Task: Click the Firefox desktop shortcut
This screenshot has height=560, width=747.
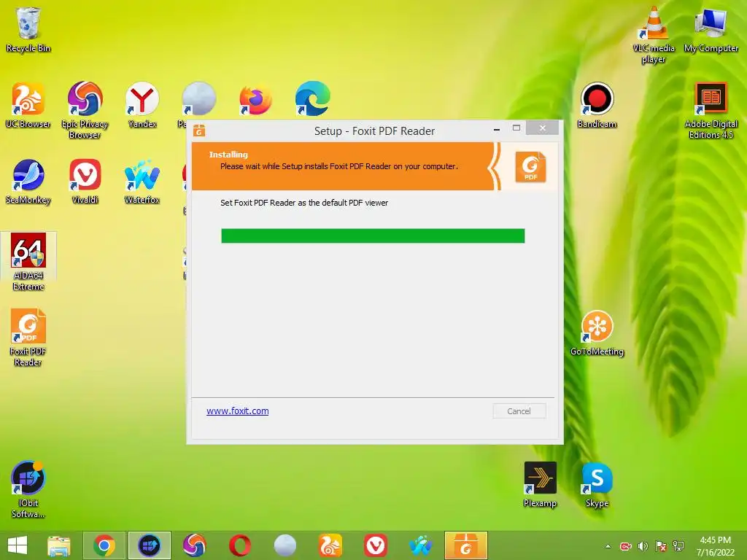Action: 255,99
